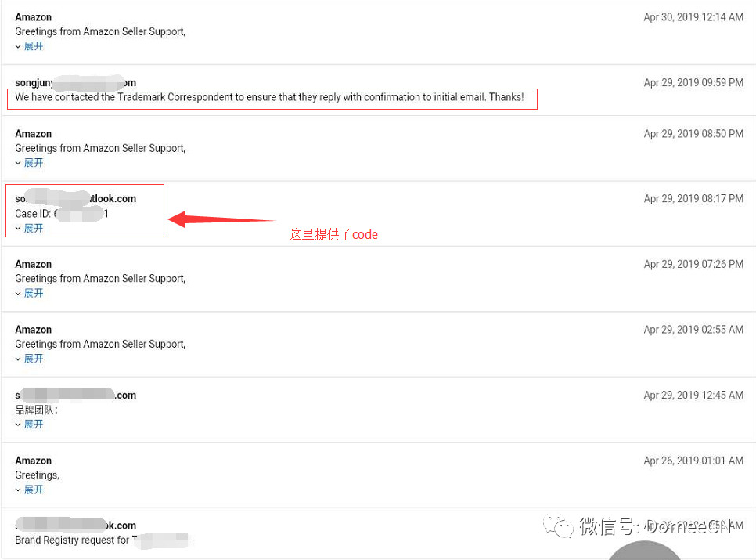Expand the Amazon message from Apr 30 12:14 AM

[x=30, y=46]
